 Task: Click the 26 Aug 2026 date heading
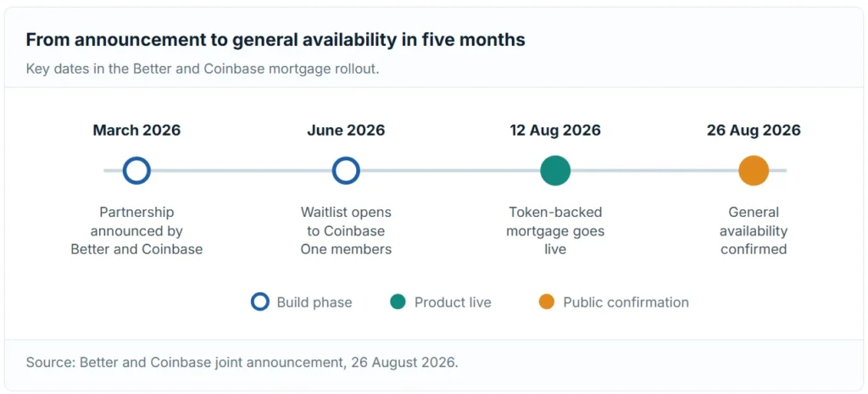[754, 130]
